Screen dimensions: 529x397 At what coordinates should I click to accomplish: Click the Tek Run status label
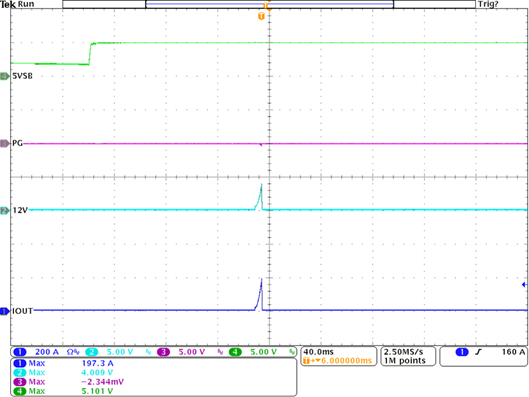tap(17, 4)
